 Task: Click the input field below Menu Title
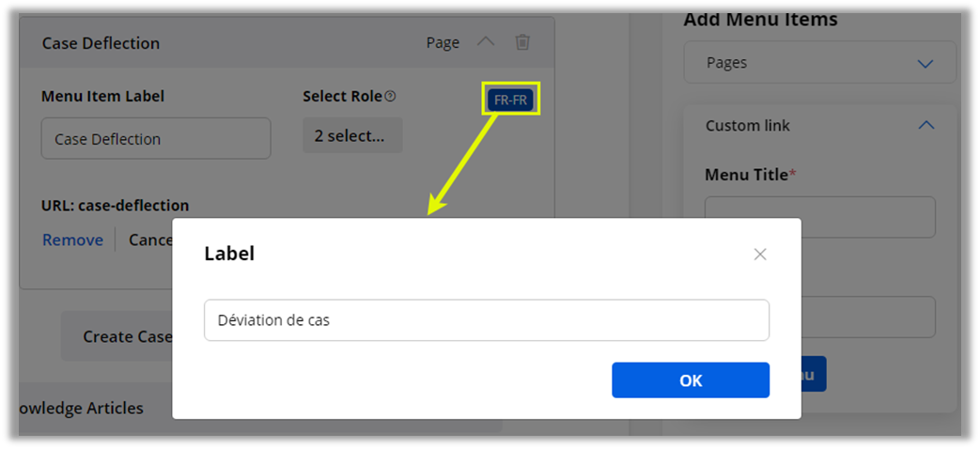coord(868,317)
